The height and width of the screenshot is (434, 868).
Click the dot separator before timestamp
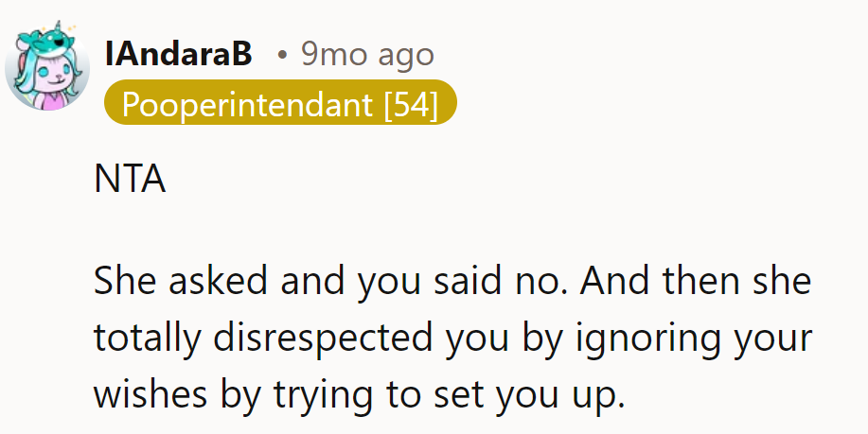(x=282, y=55)
